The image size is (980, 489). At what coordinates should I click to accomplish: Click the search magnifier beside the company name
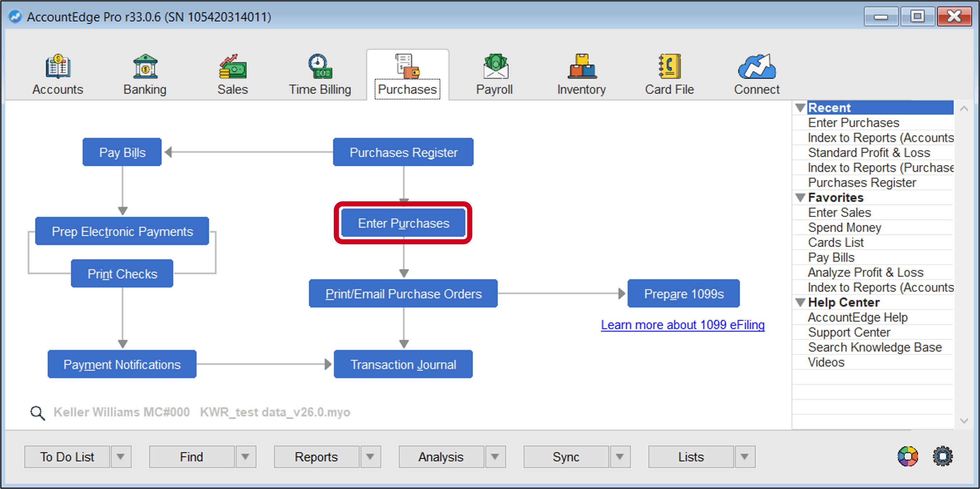37,412
